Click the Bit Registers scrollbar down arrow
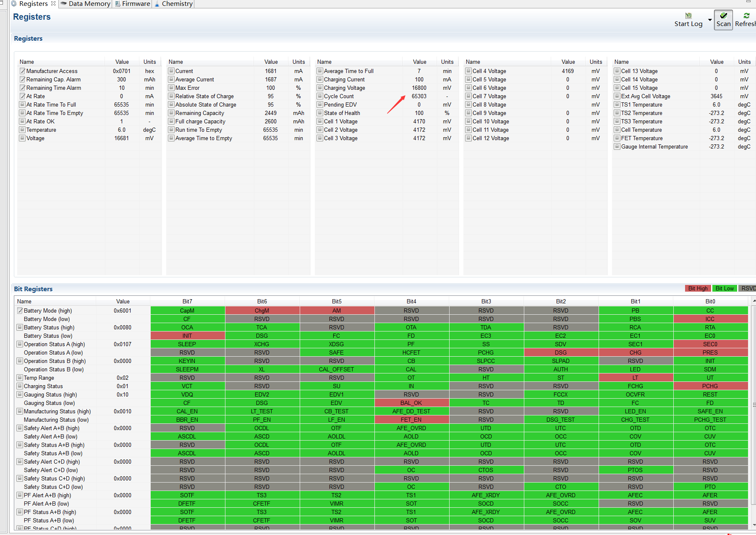The width and height of the screenshot is (756, 535). click(x=753, y=525)
